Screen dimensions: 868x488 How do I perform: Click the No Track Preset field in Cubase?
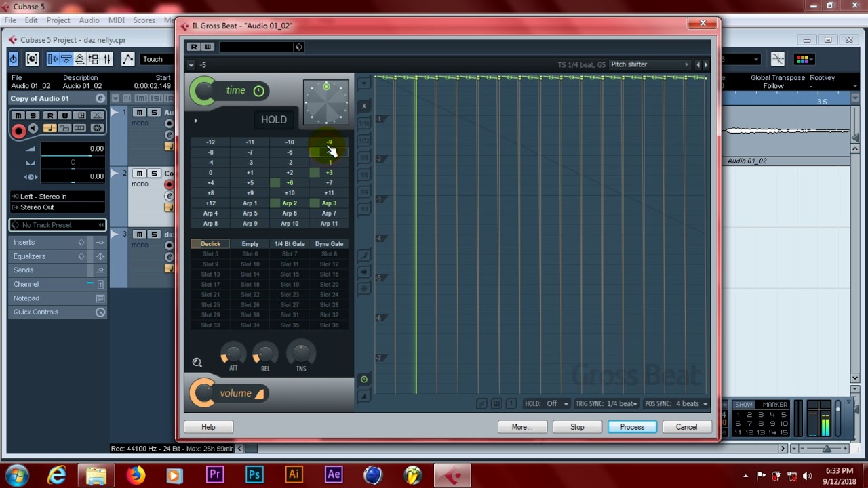coord(58,225)
